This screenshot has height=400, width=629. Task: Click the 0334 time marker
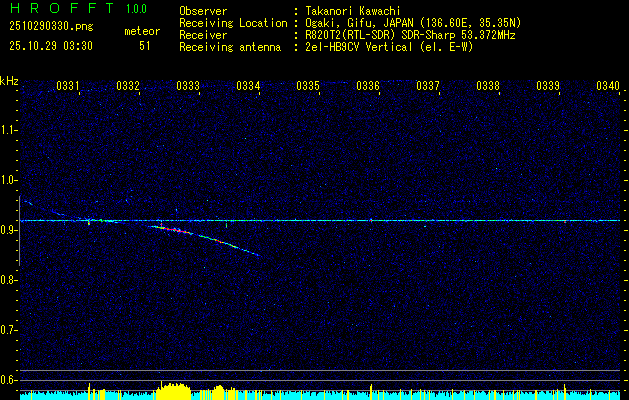248,86
